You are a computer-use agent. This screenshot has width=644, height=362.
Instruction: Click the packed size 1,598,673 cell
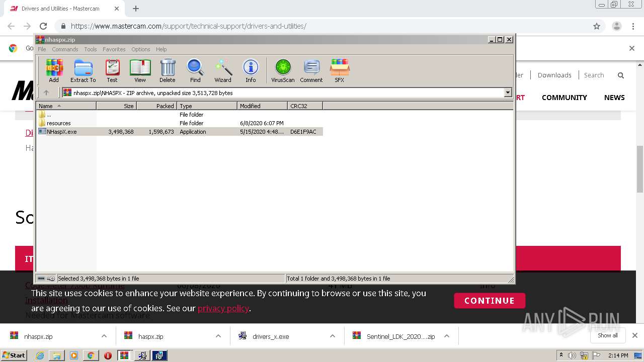[161, 132]
